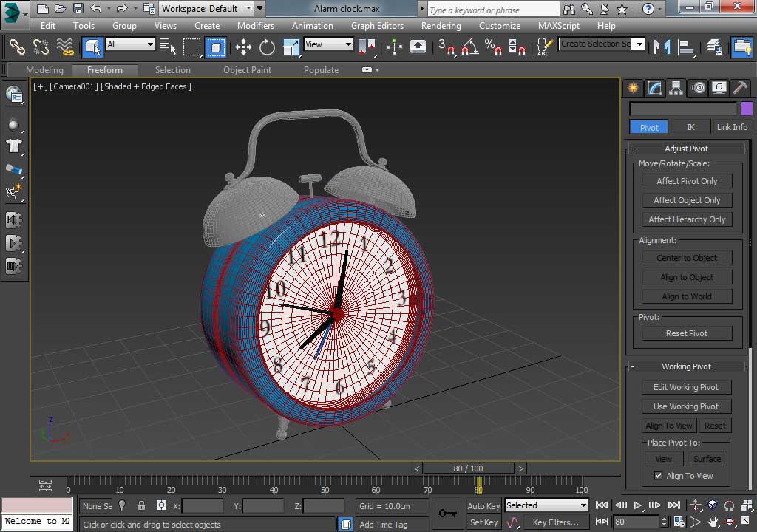Viewport: 757px width, 532px height.
Task: Open the Motion command panel
Action: click(698, 88)
